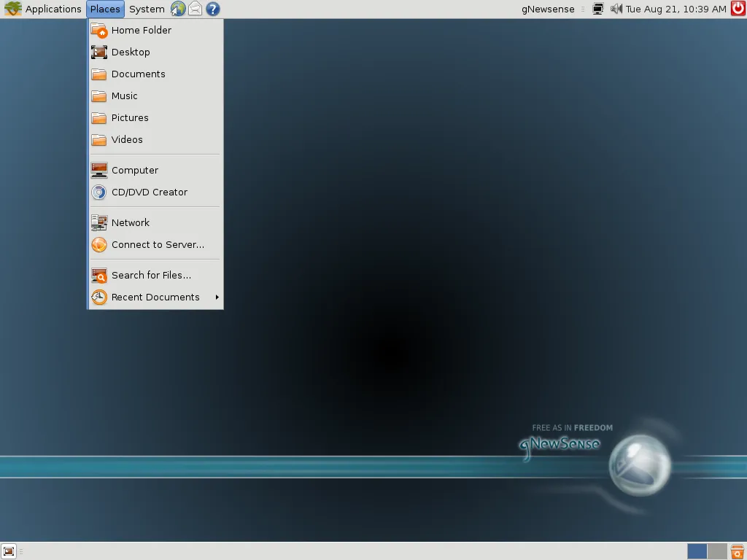
Task: Go to the Pictures folder
Action: point(155,117)
